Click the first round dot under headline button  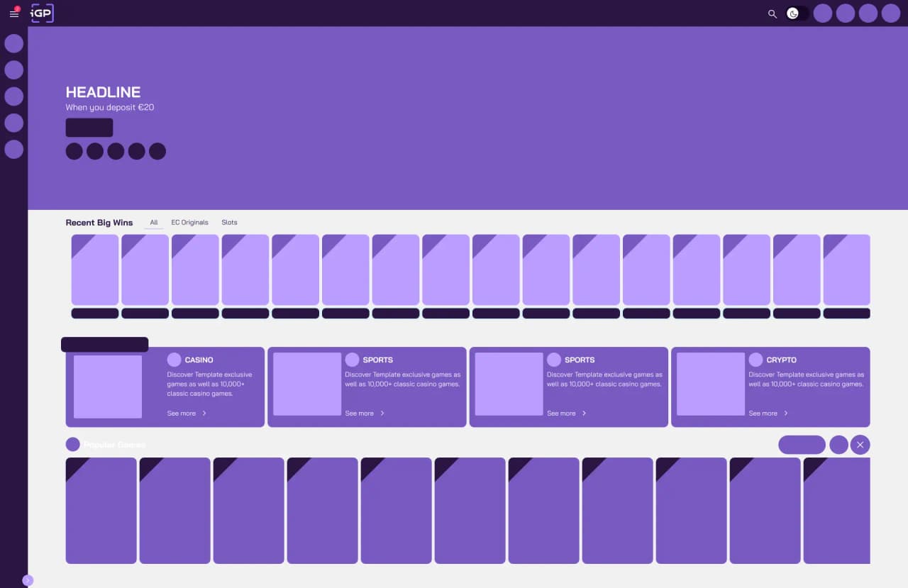tap(74, 151)
